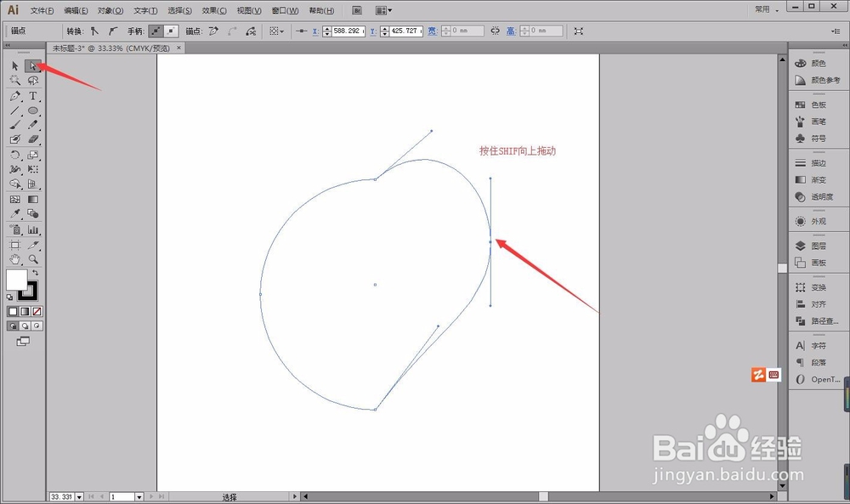Viewport: 850px width, 504px height.
Task: Open the zoom level dropdown at bottom
Action: point(80,496)
